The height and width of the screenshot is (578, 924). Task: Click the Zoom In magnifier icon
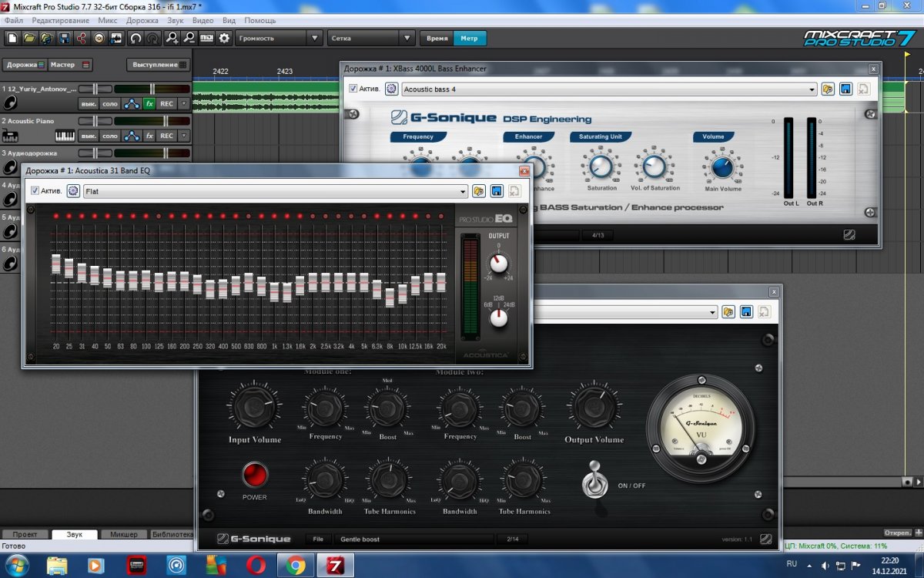coord(172,38)
